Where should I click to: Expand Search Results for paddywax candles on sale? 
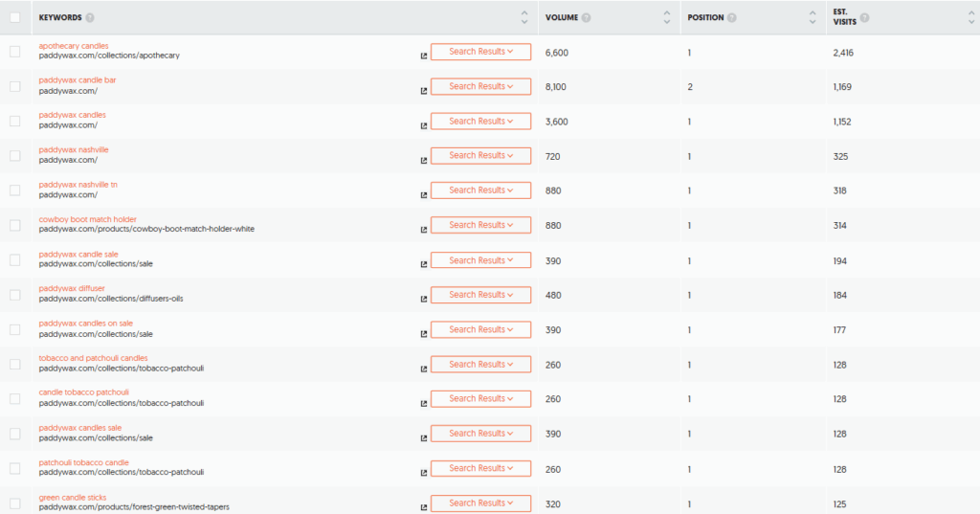[480, 329]
